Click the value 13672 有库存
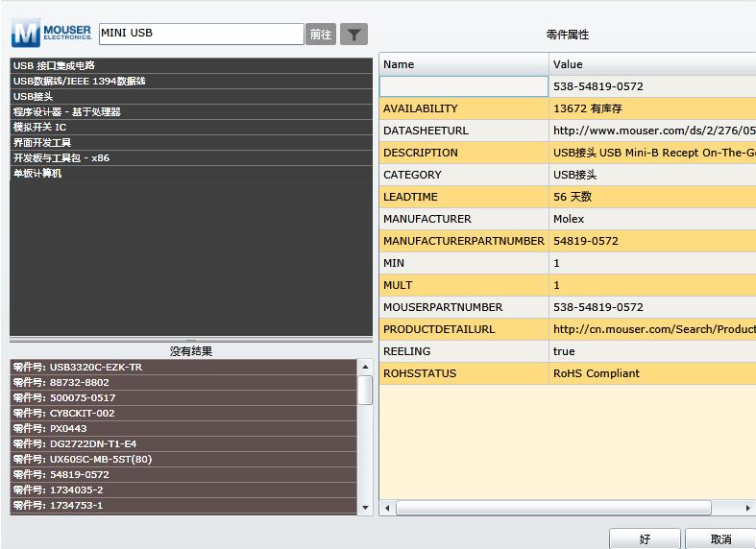Image resolution: width=756 pixels, height=549 pixels. [x=588, y=108]
